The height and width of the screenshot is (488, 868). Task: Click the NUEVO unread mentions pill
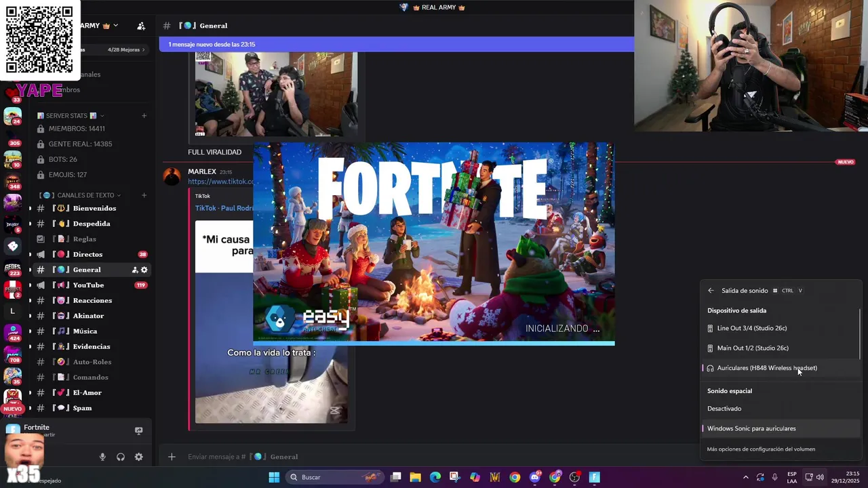[12, 409]
